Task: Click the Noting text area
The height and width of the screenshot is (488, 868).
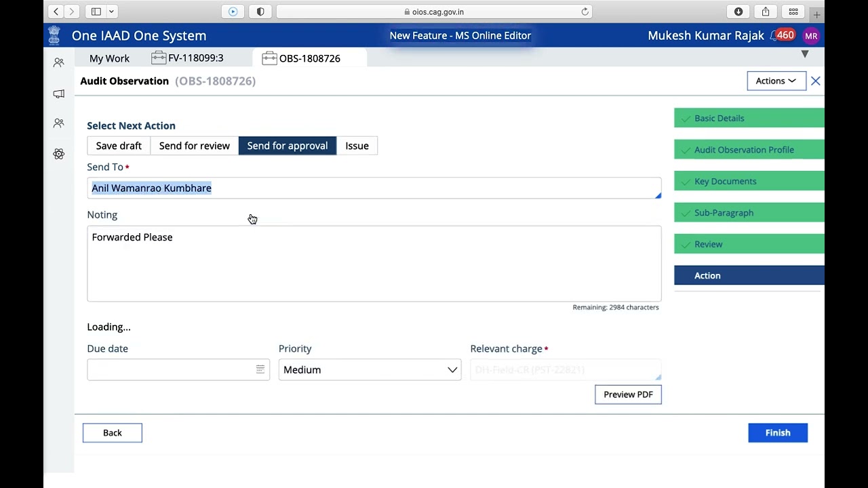Action: click(x=374, y=264)
